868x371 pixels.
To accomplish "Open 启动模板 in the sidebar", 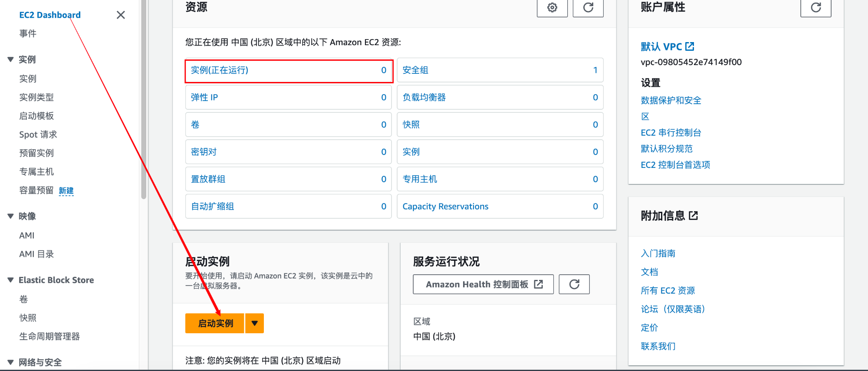I will point(36,116).
